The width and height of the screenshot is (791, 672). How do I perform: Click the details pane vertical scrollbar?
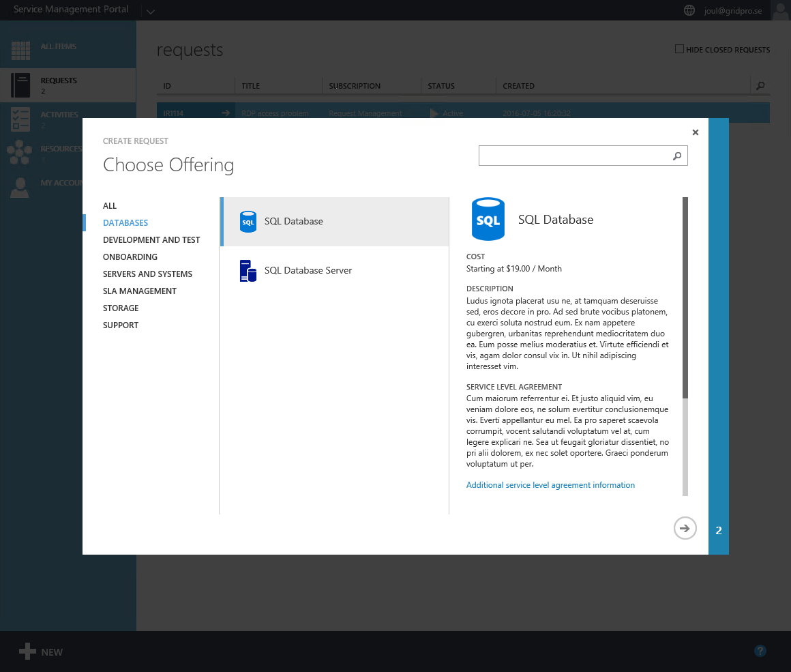pyautogui.click(x=685, y=297)
